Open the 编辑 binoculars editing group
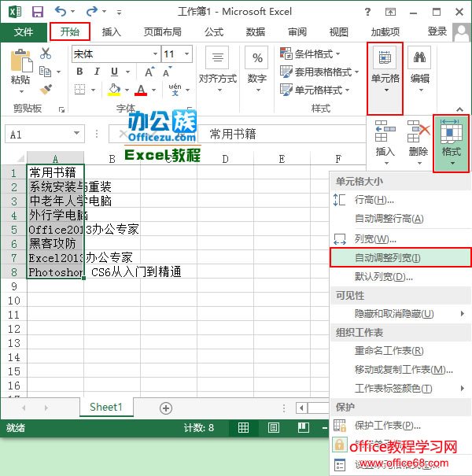The height and width of the screenshot is (476, 472). coord(420,70)
